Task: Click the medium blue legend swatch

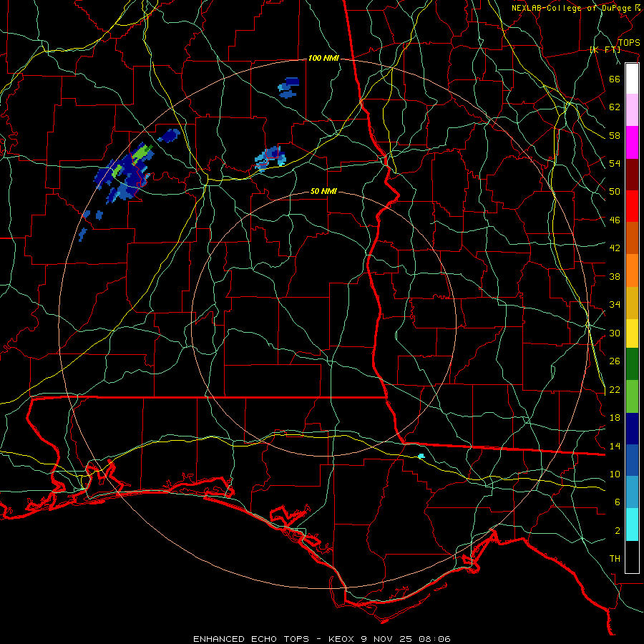Action: pos(632,460)
